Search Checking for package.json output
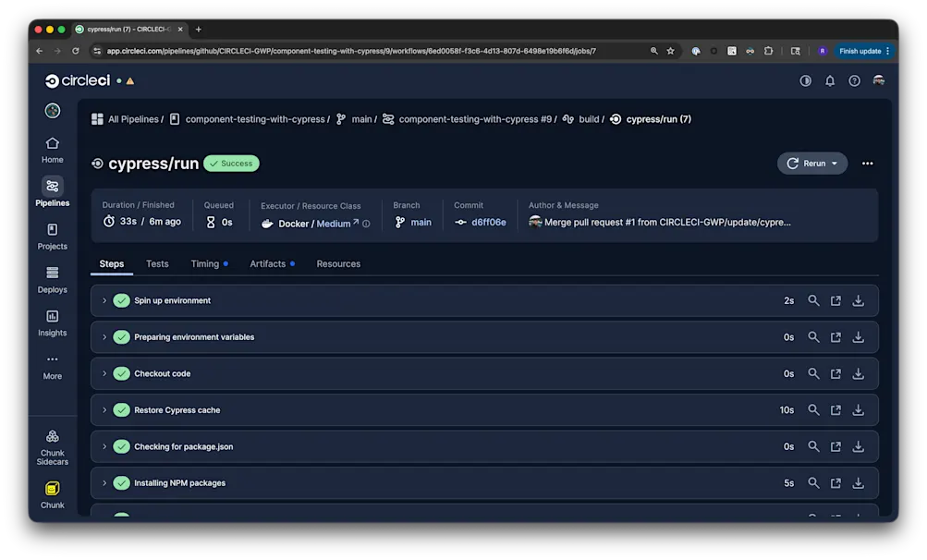This screenshot has height=560, width=927. (813, 446)
